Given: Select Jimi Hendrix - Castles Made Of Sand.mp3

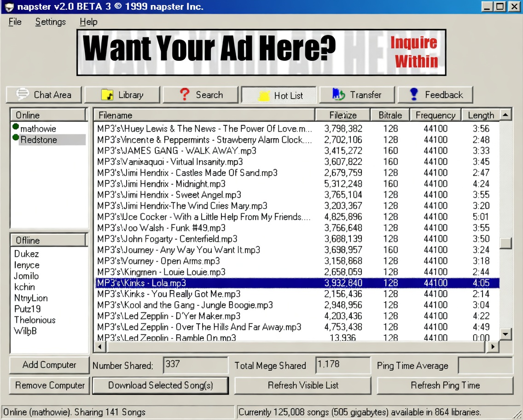Looking at the screenshot, I should point(297,173).
